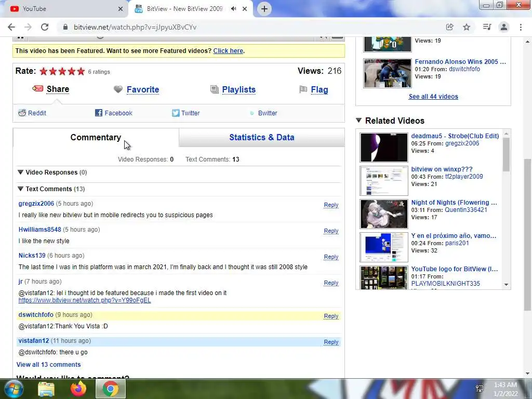Click the Bwitter icon
Viewport: 532px width, 399px height.
point(252,113)
